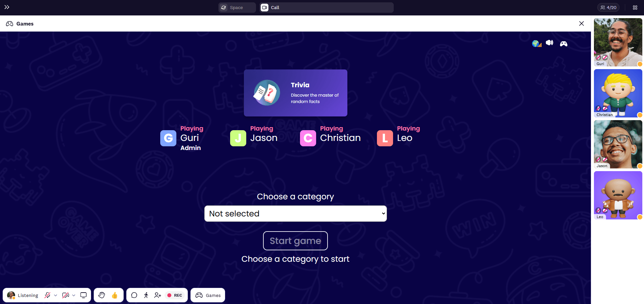Click the screen share monitor icon
The width and height of the screenshot is (644, 304).
click(x=83, y=295)
